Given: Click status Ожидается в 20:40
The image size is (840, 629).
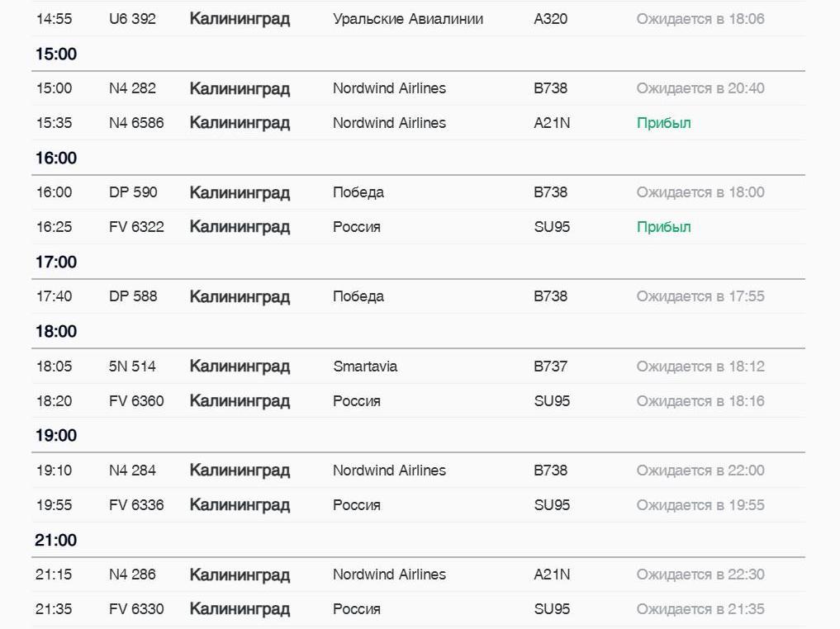Looking at the screenshot, I should pos(700,88).
